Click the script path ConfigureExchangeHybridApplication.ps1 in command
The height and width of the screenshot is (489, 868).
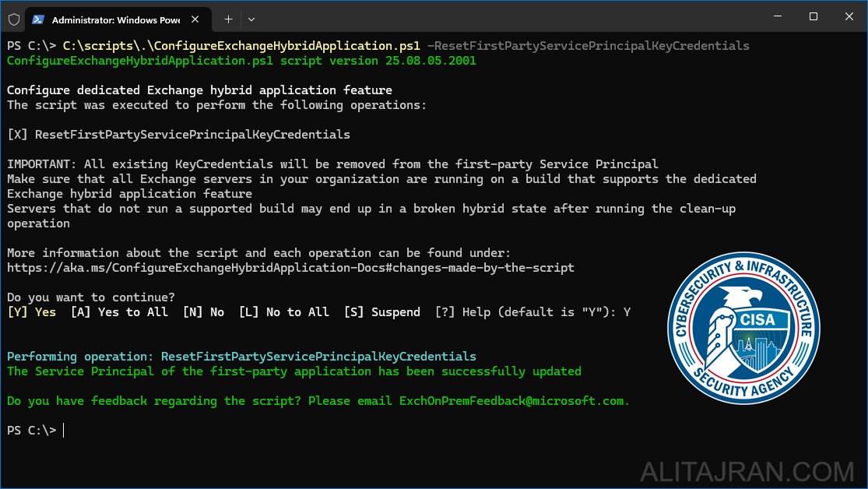pyautogui.click(x=241, y=46)
